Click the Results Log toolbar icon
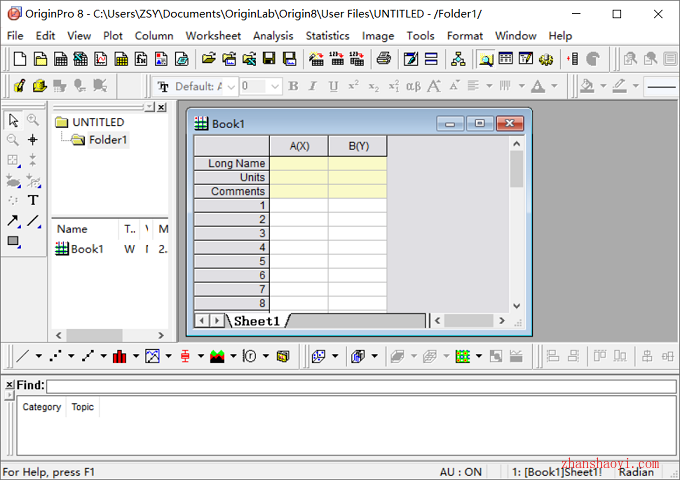Image resolution: width=680 pixels, height=480 pixels. (x=506, y=59)
